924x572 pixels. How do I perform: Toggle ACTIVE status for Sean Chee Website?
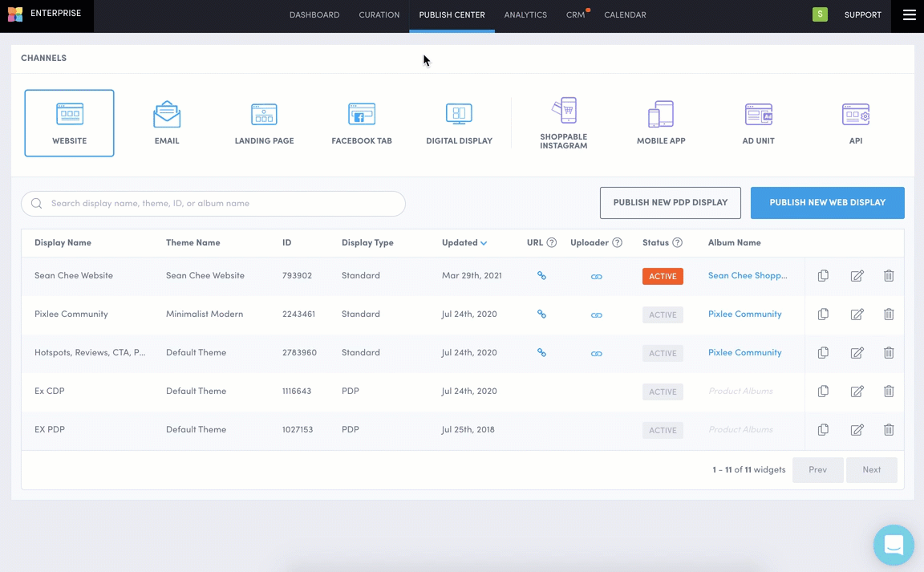click(x=663, y=276)
